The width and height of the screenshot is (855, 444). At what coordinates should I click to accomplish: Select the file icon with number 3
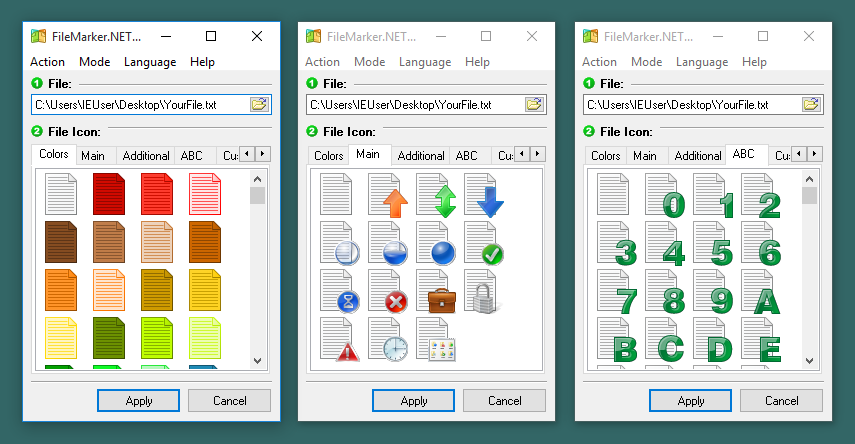pos(617,244)
